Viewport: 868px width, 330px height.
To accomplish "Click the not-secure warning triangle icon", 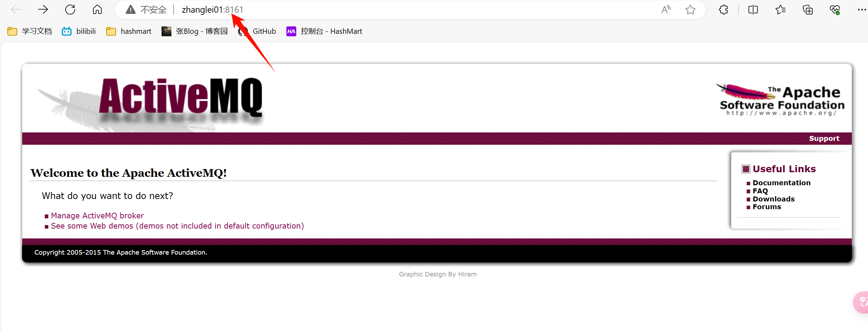I will 130,10.
